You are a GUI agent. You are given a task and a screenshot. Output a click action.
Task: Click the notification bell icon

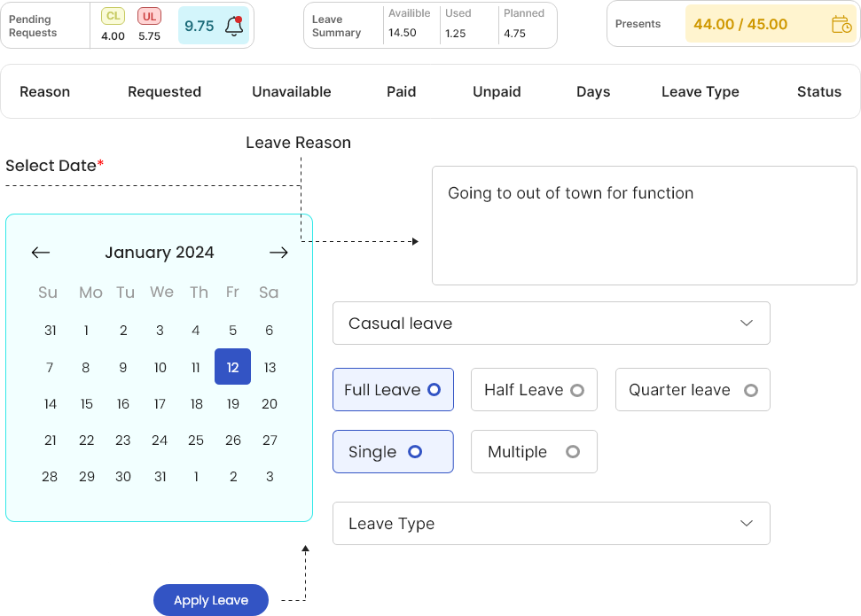(234, 26)
